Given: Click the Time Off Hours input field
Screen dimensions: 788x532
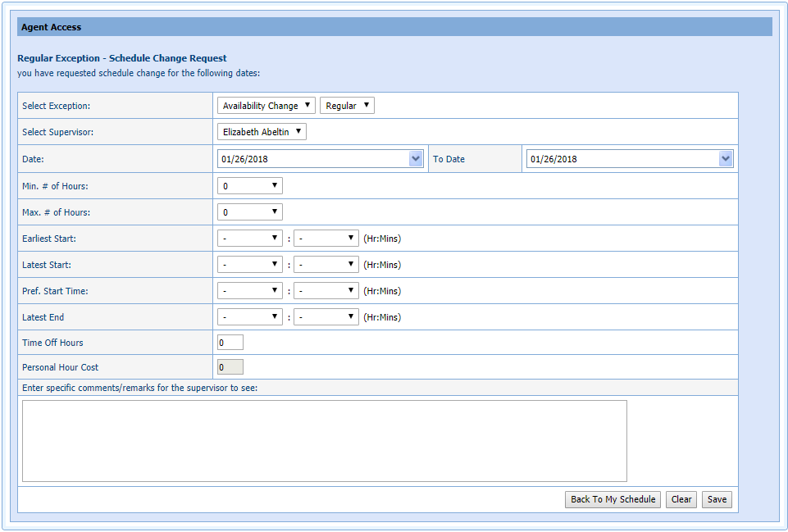Looking at the screenshot, I should [230, 343].
